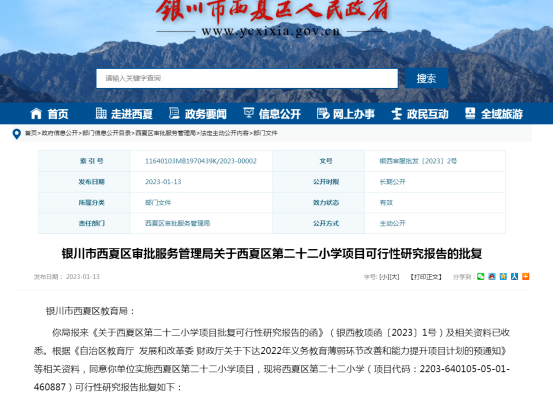Click the home icon beside 首页
Viewport: 554px width, 399px height.
[x=36, y=113]
